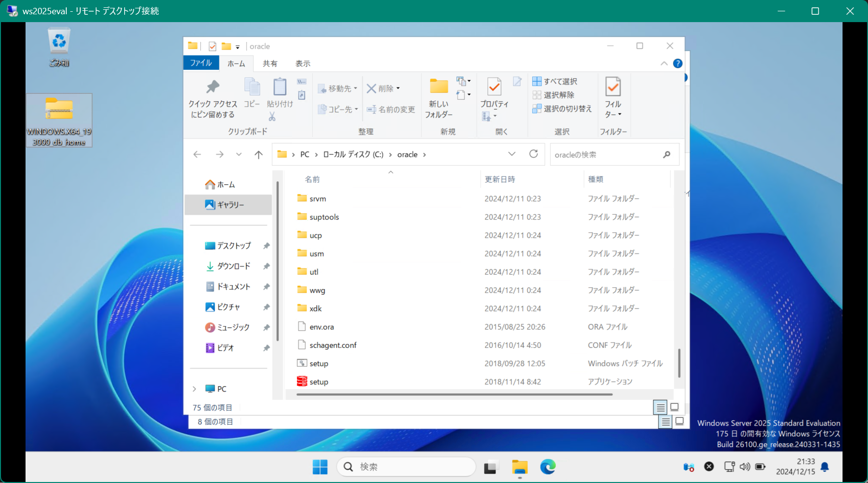Viewport: 868px width, 483px height.
Task: Expand PC in the navigation sidebar
Action: tap(194, 388)
